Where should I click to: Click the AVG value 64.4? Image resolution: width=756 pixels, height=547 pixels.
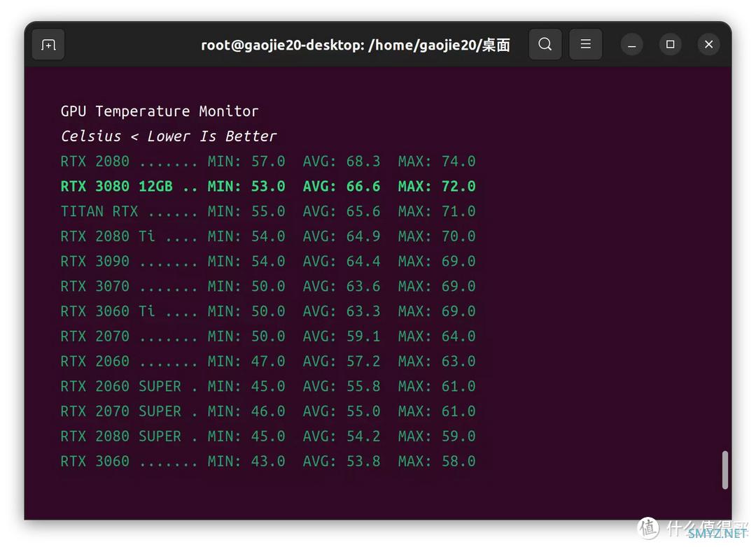[x=363, y=262]
